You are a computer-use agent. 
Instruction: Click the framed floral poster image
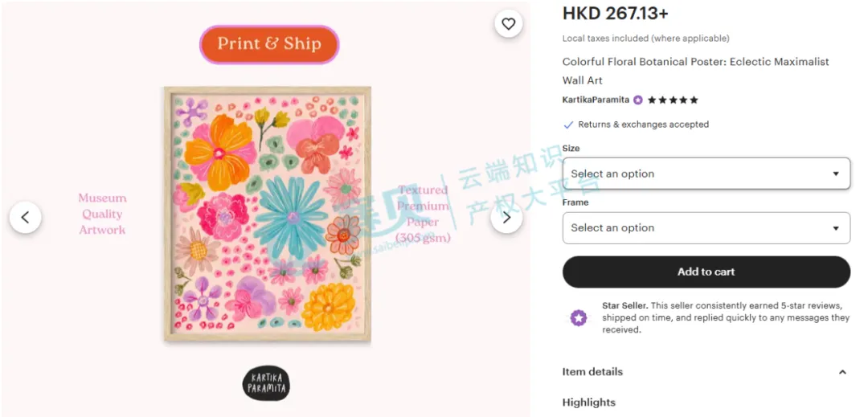[x=268, y=214]
